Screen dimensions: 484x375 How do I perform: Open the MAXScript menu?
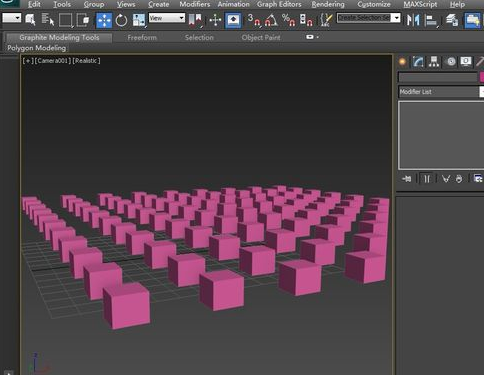420,4
